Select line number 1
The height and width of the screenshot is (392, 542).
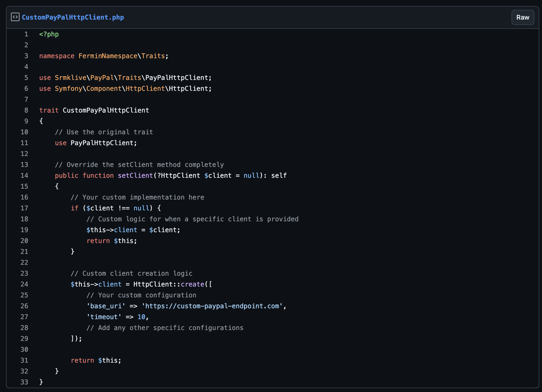26,34
